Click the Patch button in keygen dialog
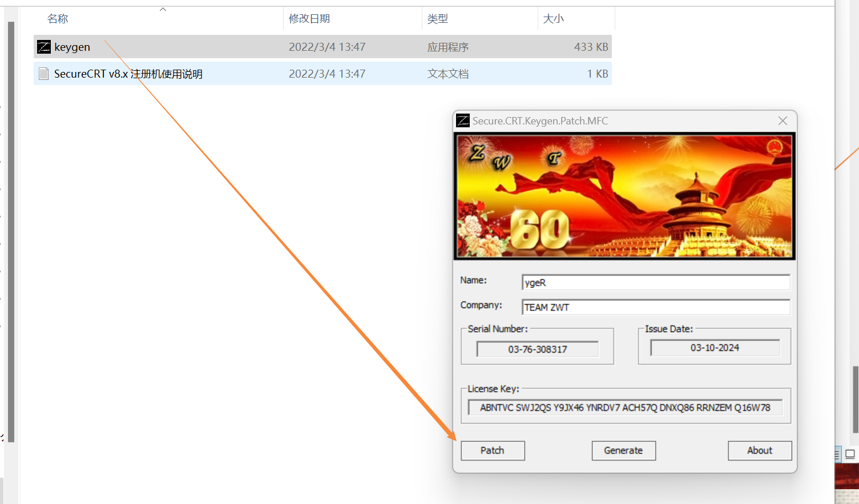This screenshot has height=504, width=859. point(493,450)
